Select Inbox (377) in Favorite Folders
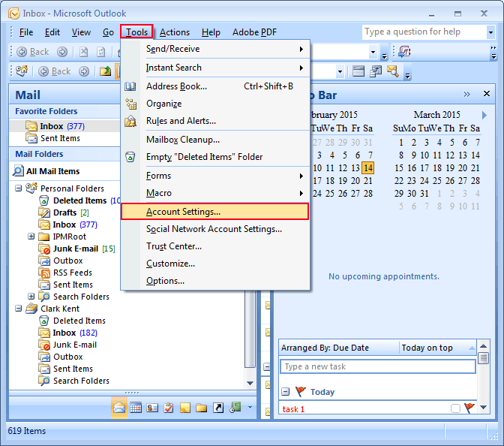 point(64,126)
